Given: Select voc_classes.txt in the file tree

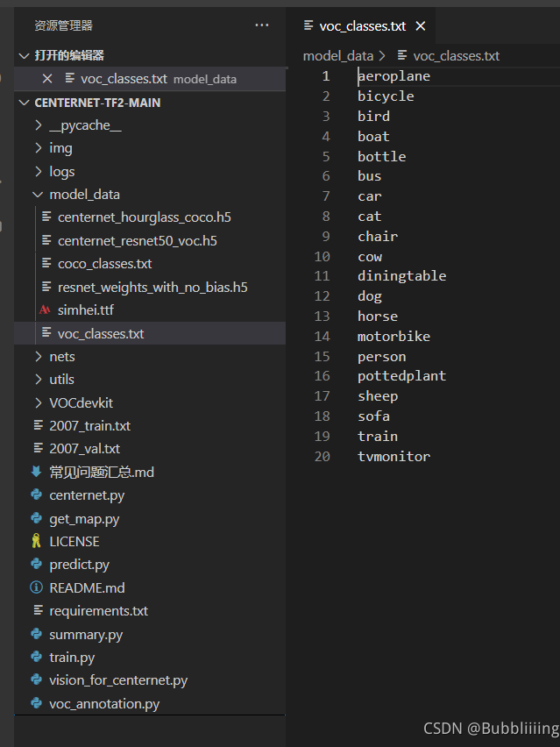Looking at the screenshot, I should pos(150,333).
